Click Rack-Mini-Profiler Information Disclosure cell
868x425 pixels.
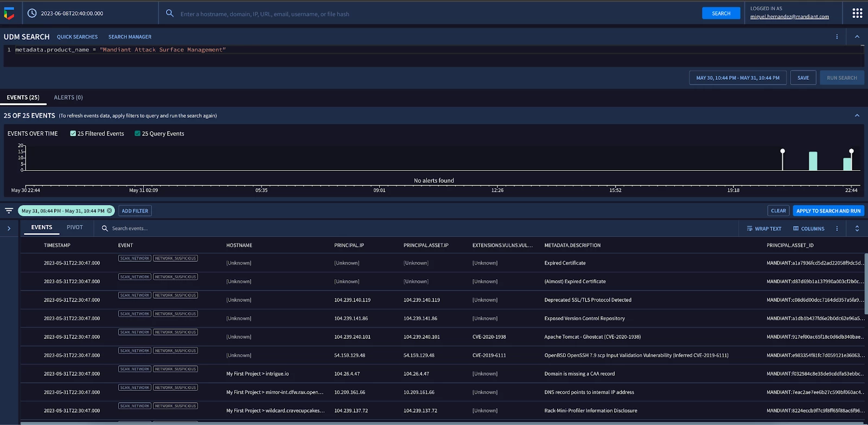pos(591,410)
